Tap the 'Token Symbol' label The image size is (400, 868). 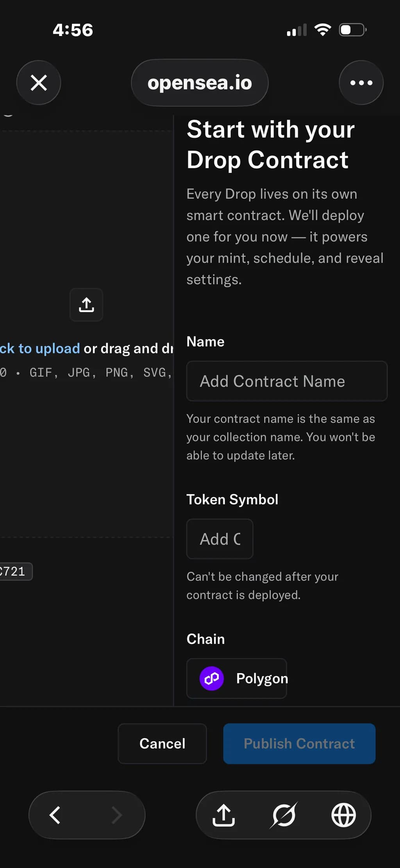coord(232,500)
